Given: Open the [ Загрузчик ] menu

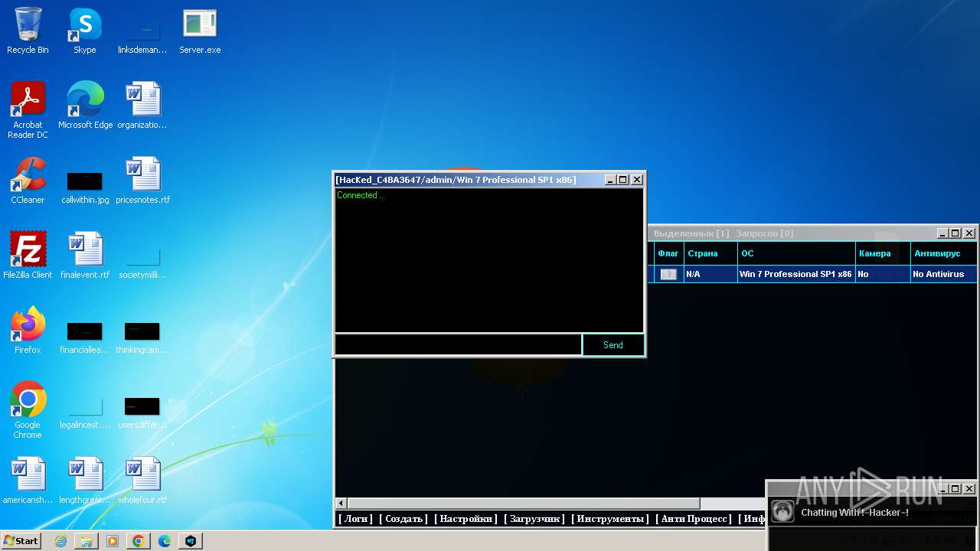Looking at the screenshot, I should pyautogui.click(x=534, y=519).
